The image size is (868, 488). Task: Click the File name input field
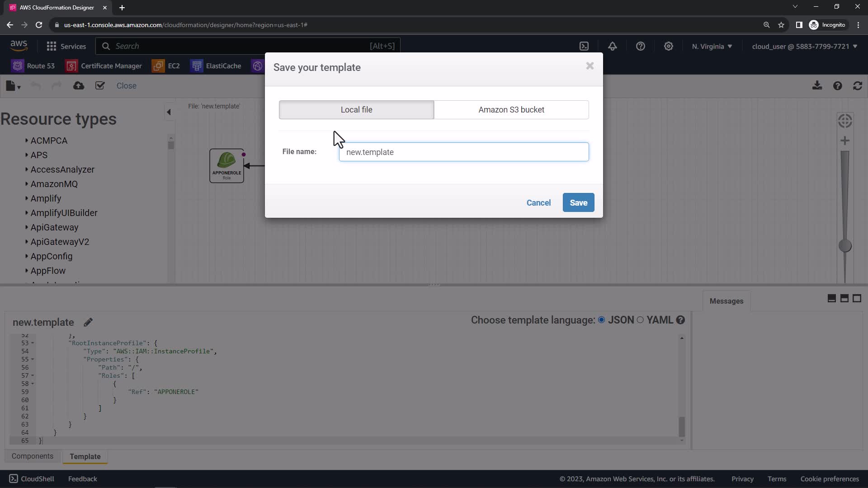pos(464,152)
